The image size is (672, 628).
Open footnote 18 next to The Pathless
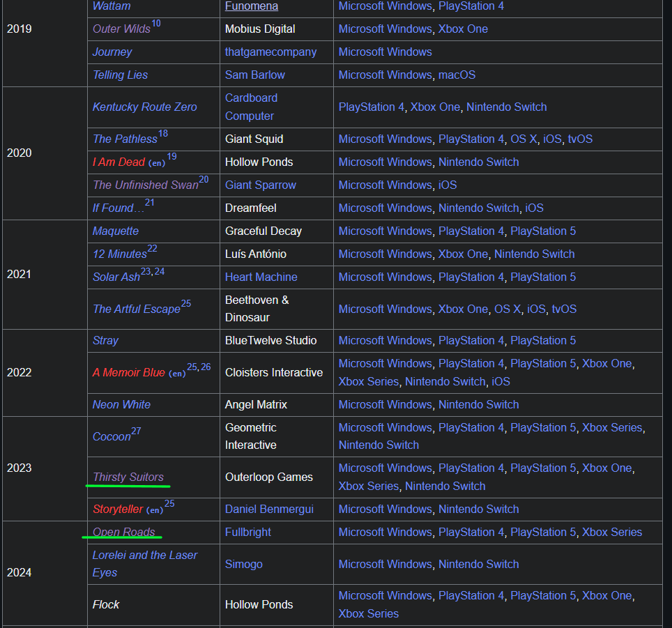point(163,134)
